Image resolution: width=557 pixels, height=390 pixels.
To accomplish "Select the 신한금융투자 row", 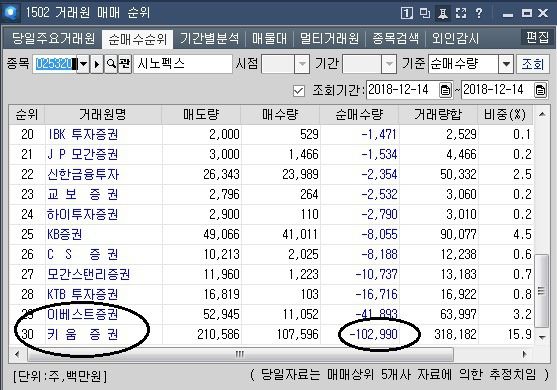I will [x=271, y=174].
